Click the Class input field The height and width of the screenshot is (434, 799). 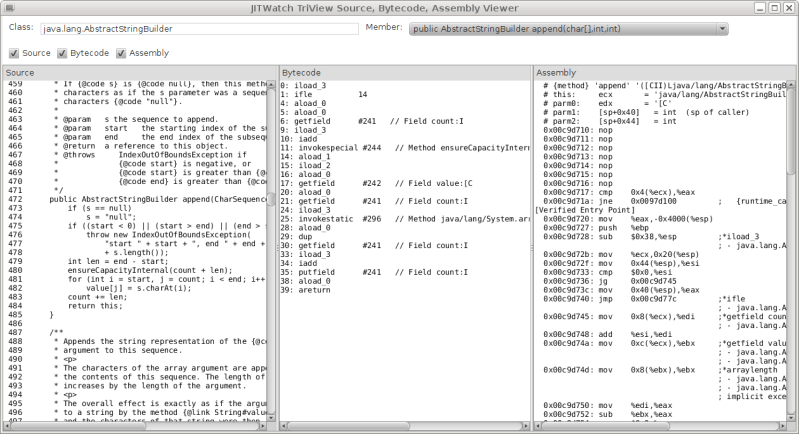tap(199, 29)
